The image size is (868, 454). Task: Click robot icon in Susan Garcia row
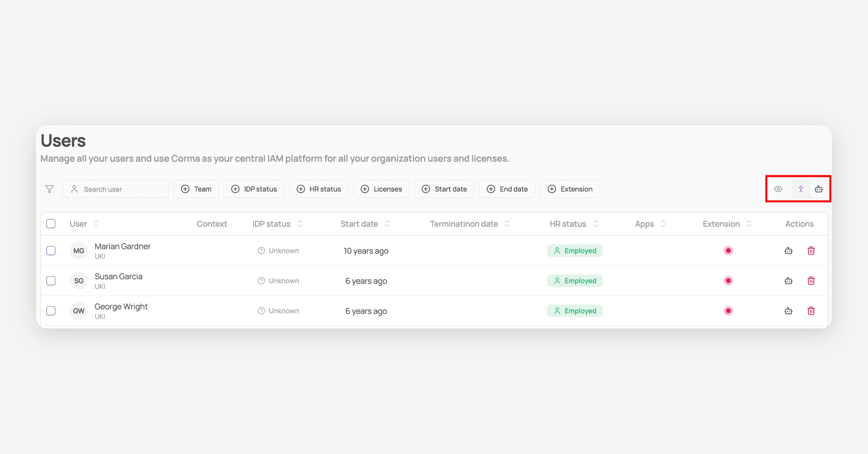788,281
